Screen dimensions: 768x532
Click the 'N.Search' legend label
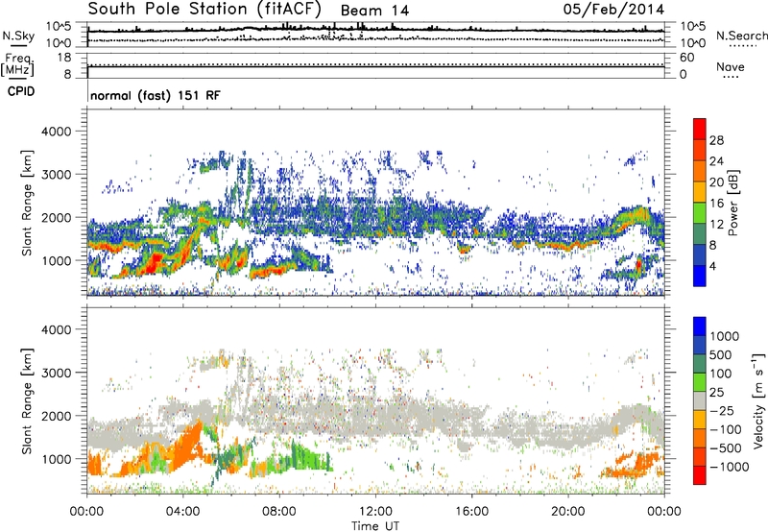pyautogui.click(x=741, y=36)
